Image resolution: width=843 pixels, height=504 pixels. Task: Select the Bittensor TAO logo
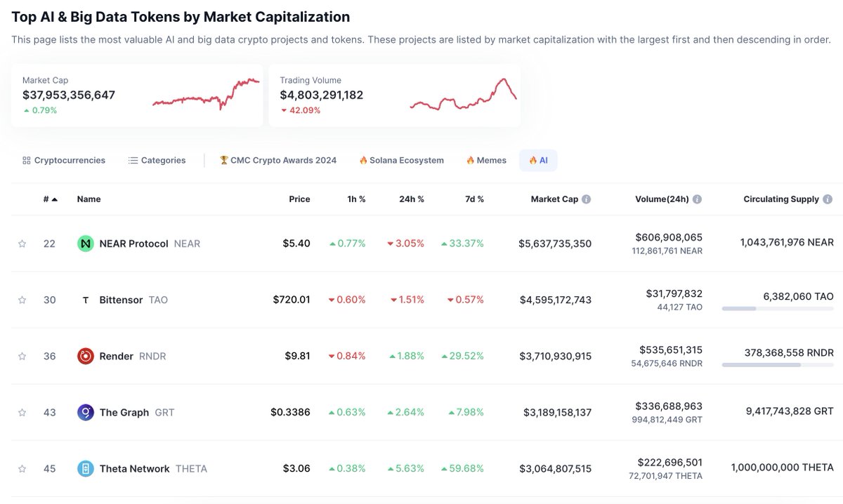(85, 300)
